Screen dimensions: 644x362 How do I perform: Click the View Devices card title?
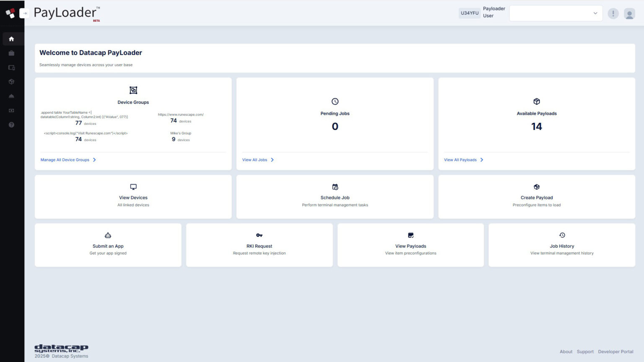click(133, 198)
